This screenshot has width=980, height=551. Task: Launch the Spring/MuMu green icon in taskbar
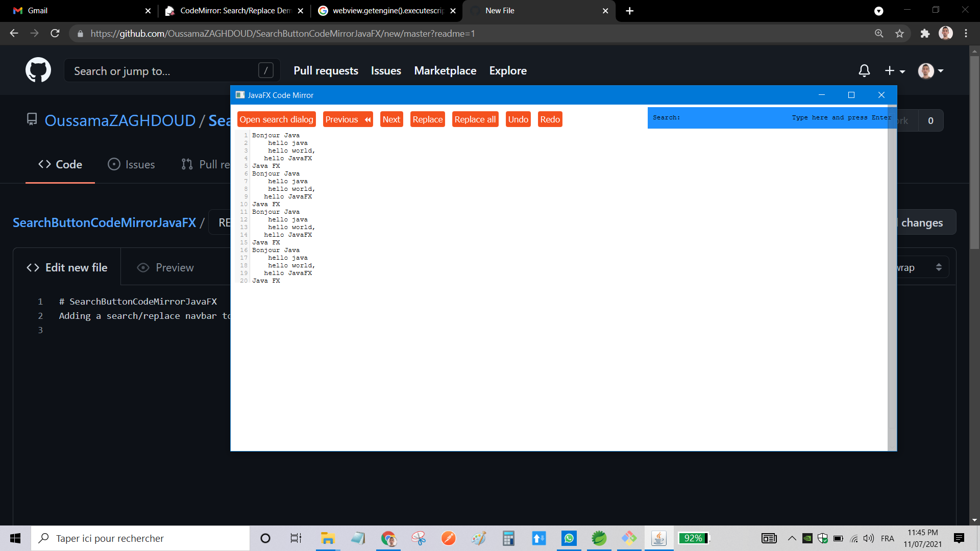coord(599,538)
